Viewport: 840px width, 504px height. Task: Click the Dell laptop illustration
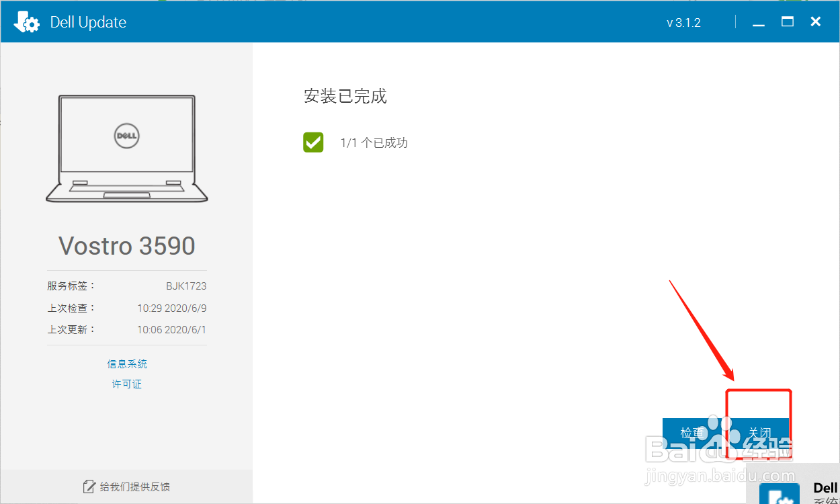127,148
